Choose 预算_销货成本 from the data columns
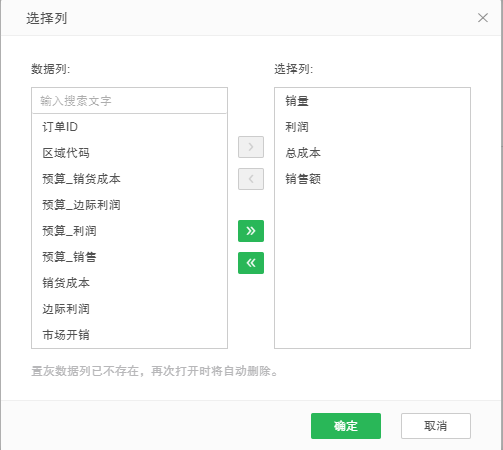Screen dimensions: 503x450 [x=129, y=179]
